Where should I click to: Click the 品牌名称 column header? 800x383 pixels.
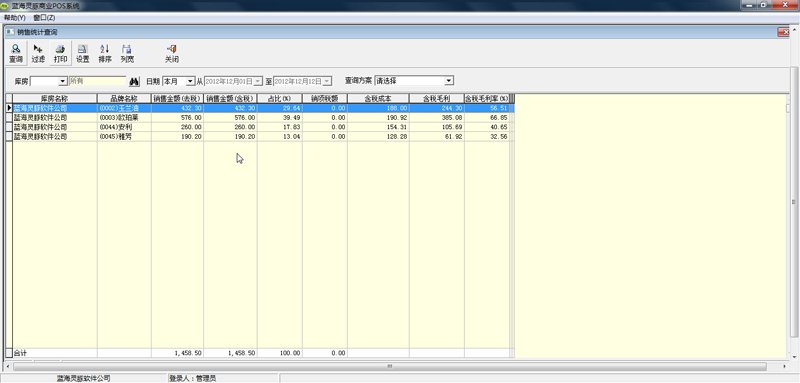pyautogui.click(x=124, y=98)
